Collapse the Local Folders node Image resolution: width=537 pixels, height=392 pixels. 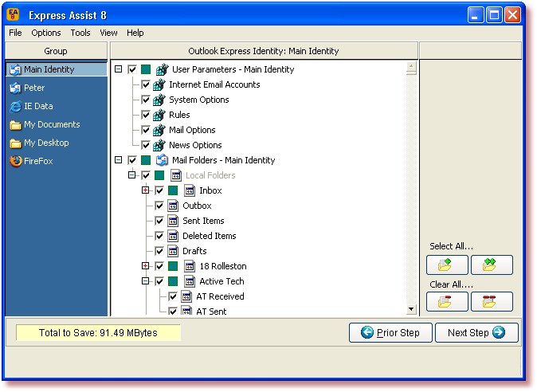pyautogui.click(x=131, y=175)
